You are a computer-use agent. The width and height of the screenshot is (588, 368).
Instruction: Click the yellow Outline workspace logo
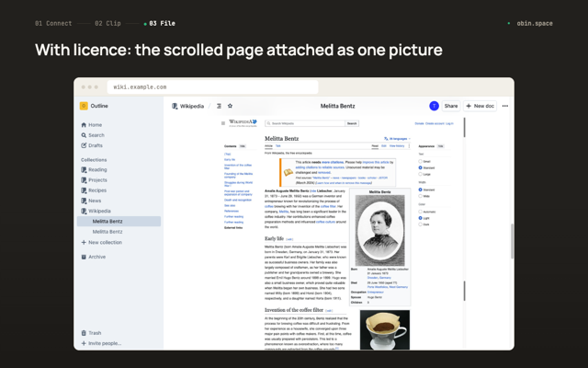click(x=84, y=106)
